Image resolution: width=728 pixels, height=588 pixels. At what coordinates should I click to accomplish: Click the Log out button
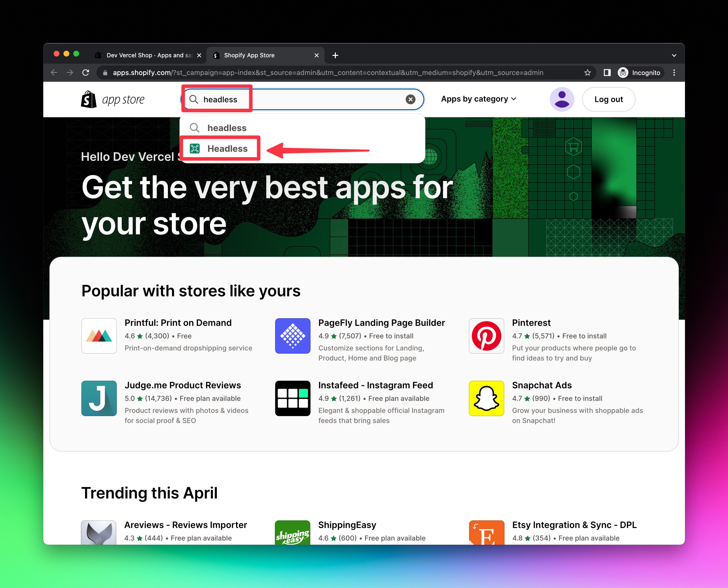point(609,99)
